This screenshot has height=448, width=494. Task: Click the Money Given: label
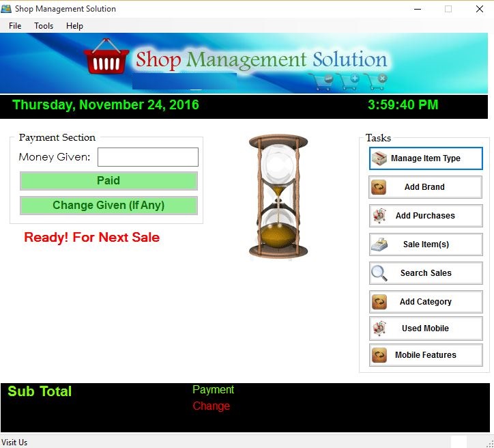55,157
